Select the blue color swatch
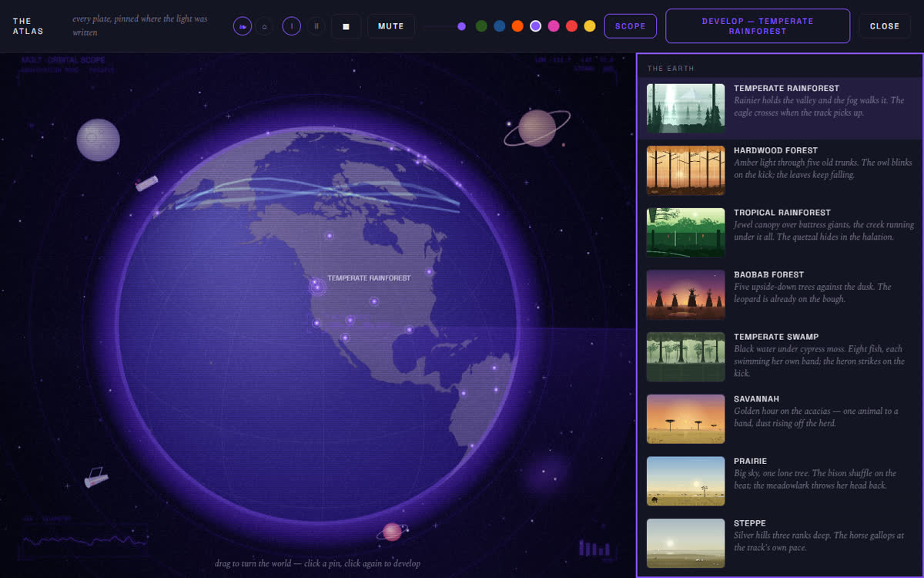 coord(500,26)
